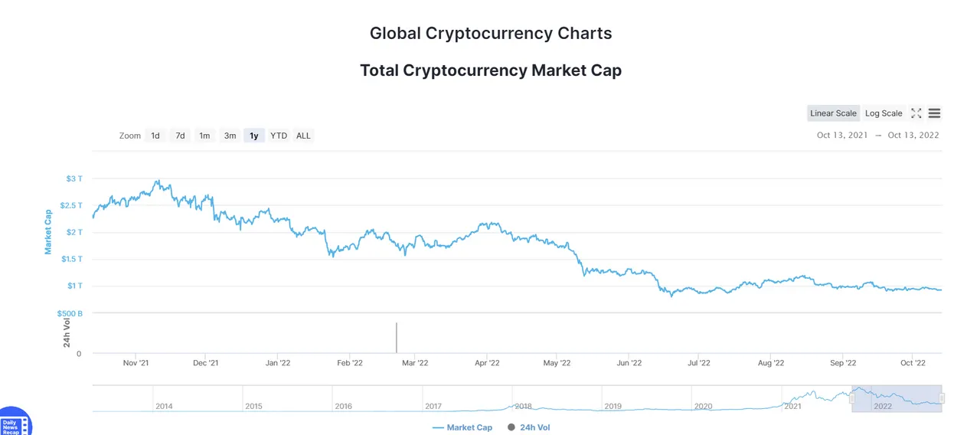
Task: Toggle 24h Vol series in legend
Action: pyautogui.click(x=529, y=427)
